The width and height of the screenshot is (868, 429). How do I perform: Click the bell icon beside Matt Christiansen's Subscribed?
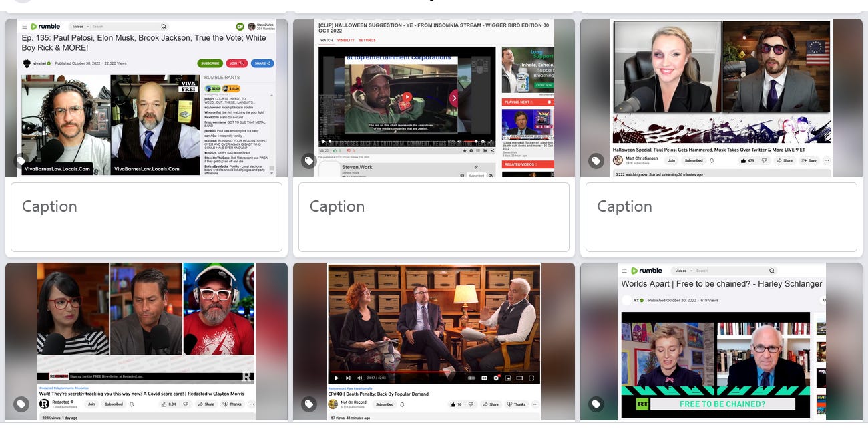[712, 160]
